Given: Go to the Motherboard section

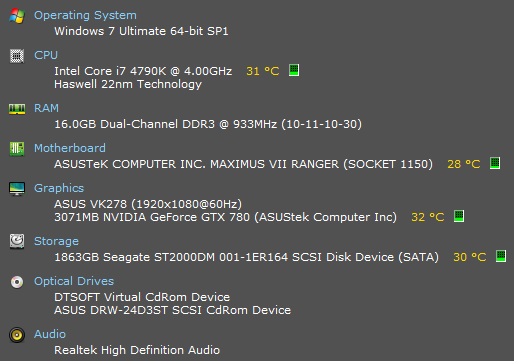Looking at the screenshot, I should coord(70,148).
